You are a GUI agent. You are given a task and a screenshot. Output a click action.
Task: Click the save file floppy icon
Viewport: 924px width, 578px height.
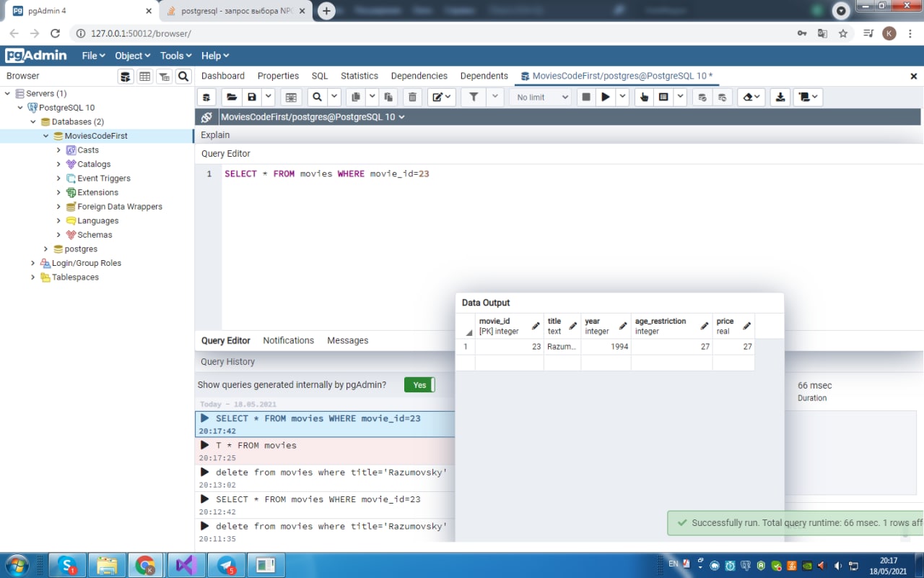tap(251, 97)
